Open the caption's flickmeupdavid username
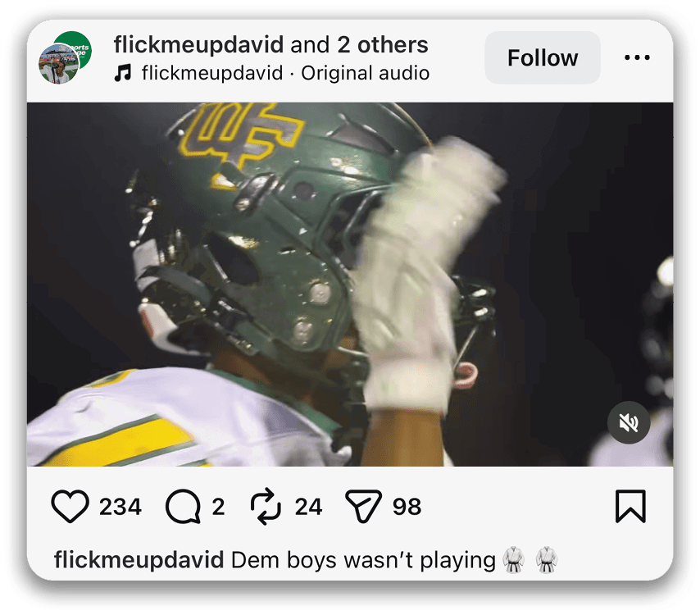700x615 pixels. tap(139, 560)
